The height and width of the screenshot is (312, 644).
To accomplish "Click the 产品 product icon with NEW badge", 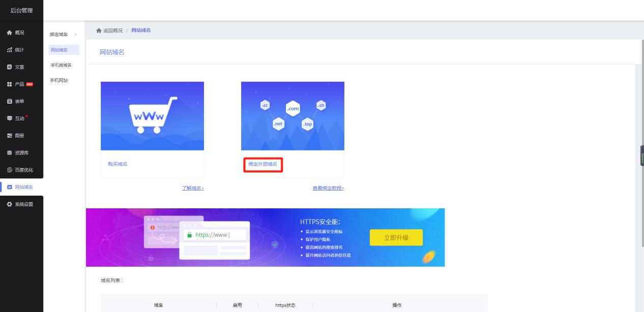I will point(20,83).
